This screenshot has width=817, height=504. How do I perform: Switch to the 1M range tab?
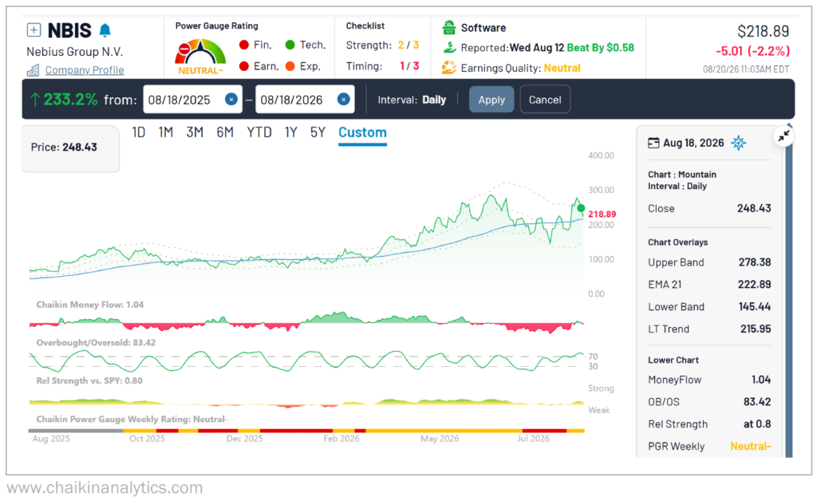coord(166,132)
